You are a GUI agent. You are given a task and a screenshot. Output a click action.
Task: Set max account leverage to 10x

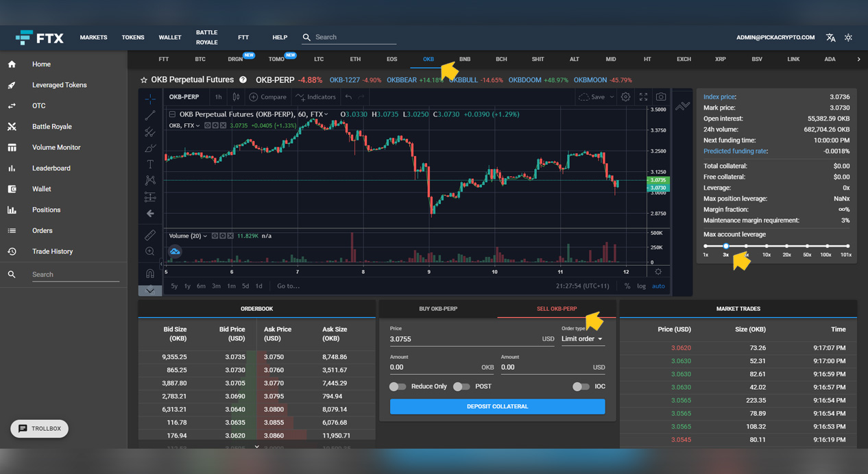(x=767, y=246)
